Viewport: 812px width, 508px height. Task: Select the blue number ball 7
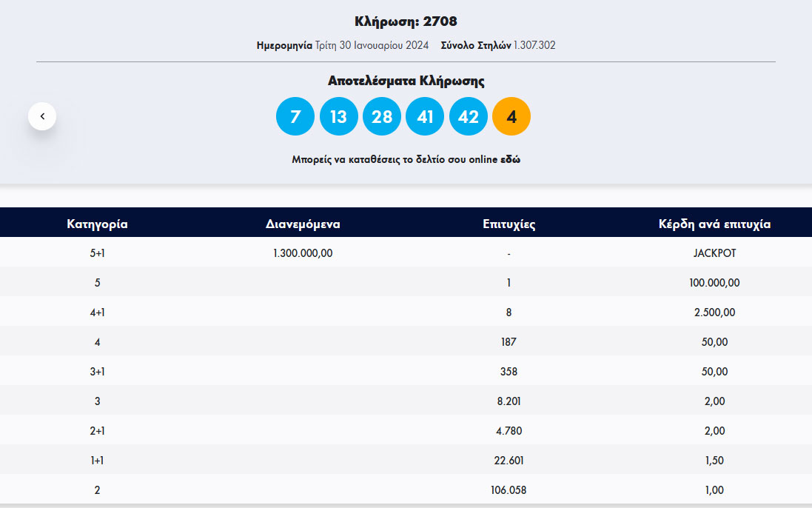click(x=295, y=116)
